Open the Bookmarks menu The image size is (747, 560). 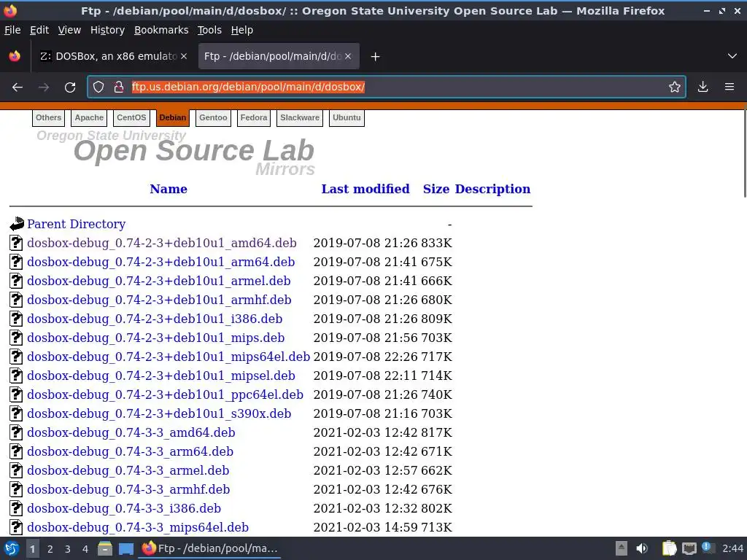point(161,30)
